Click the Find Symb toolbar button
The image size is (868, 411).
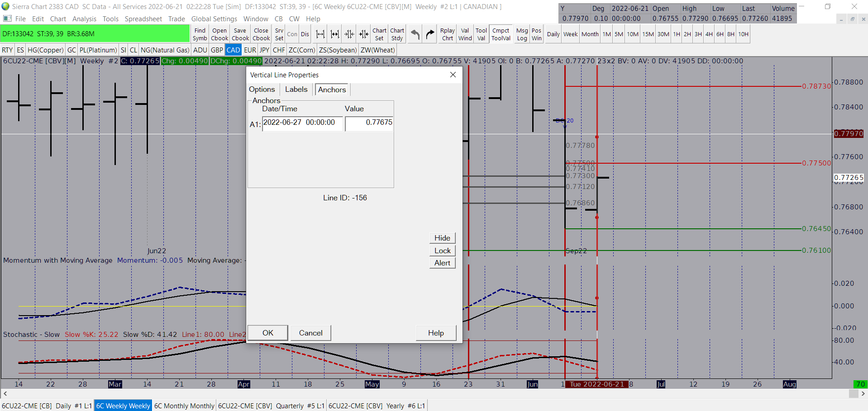[x=200, y=34]
